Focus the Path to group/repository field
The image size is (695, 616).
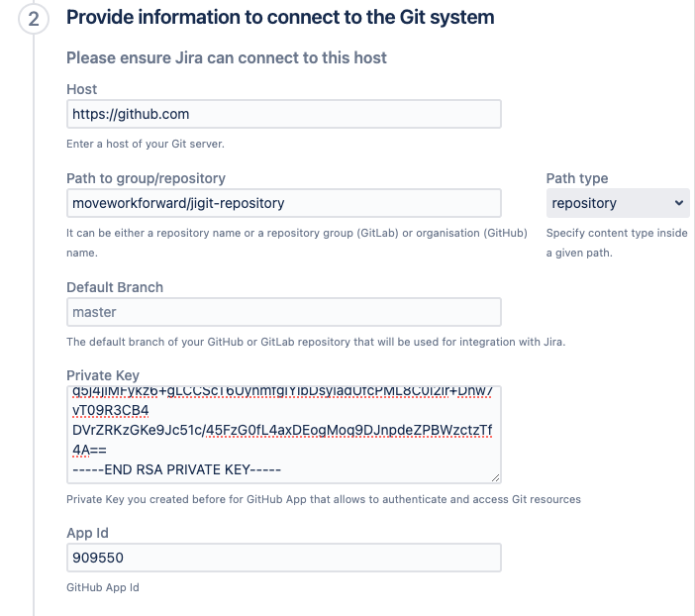(283, 203)
